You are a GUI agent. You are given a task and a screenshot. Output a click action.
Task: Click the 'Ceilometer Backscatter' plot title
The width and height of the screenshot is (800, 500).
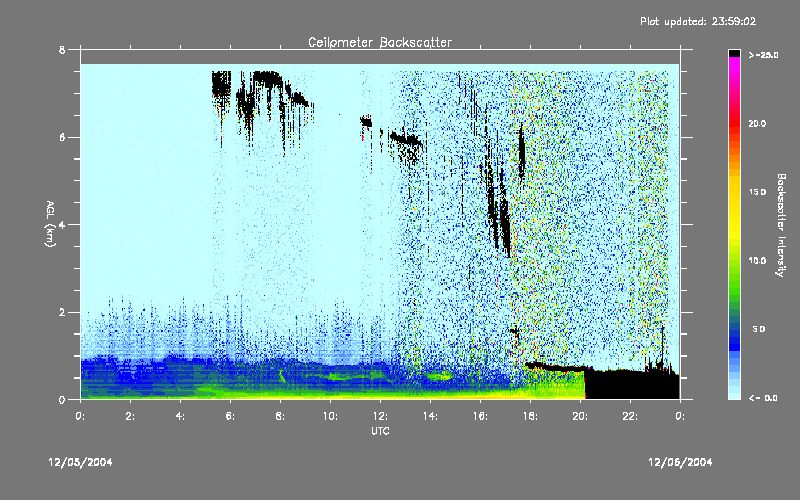click(380, 42)
